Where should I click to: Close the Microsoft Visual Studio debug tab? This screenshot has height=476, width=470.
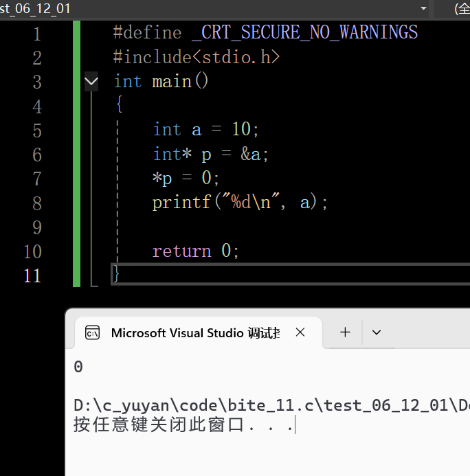pyautogui.click(x=300, y=332)
